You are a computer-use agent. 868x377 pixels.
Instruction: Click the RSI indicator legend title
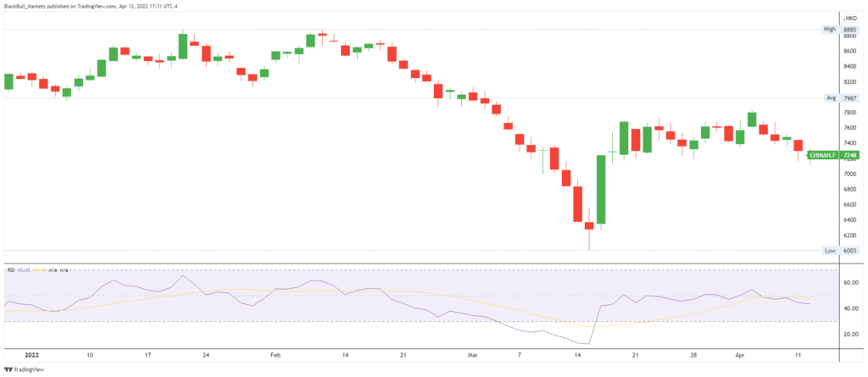click(10, 270)
